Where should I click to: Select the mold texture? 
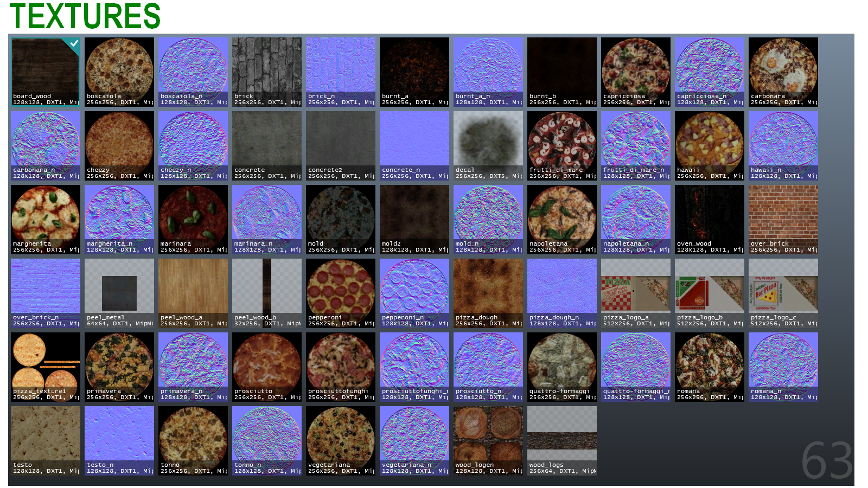click(x=341, y=220)
